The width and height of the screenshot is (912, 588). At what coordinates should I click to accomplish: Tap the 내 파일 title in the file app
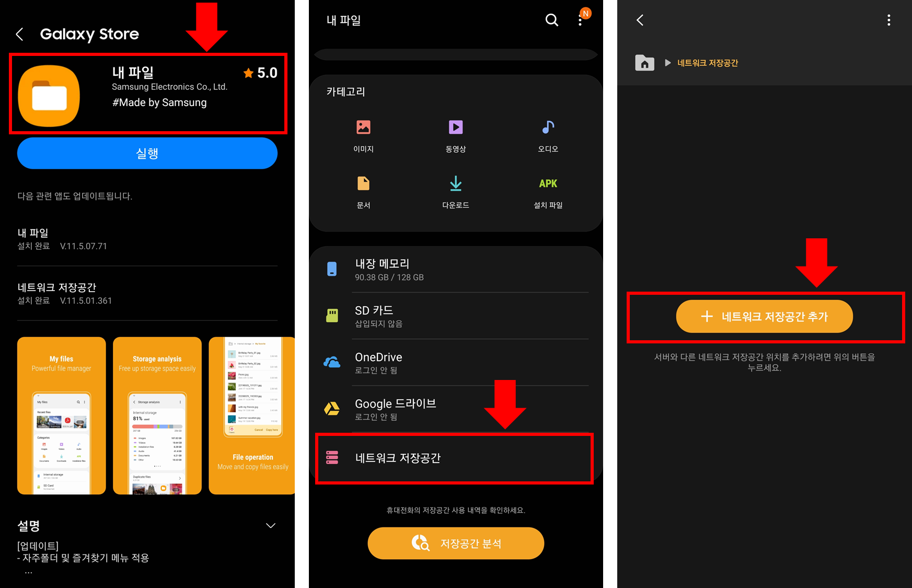coord(343,20)
